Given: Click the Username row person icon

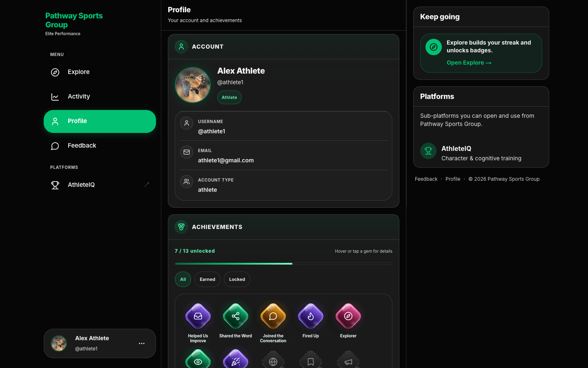Looking at the screenshot, I should point(187,123).
